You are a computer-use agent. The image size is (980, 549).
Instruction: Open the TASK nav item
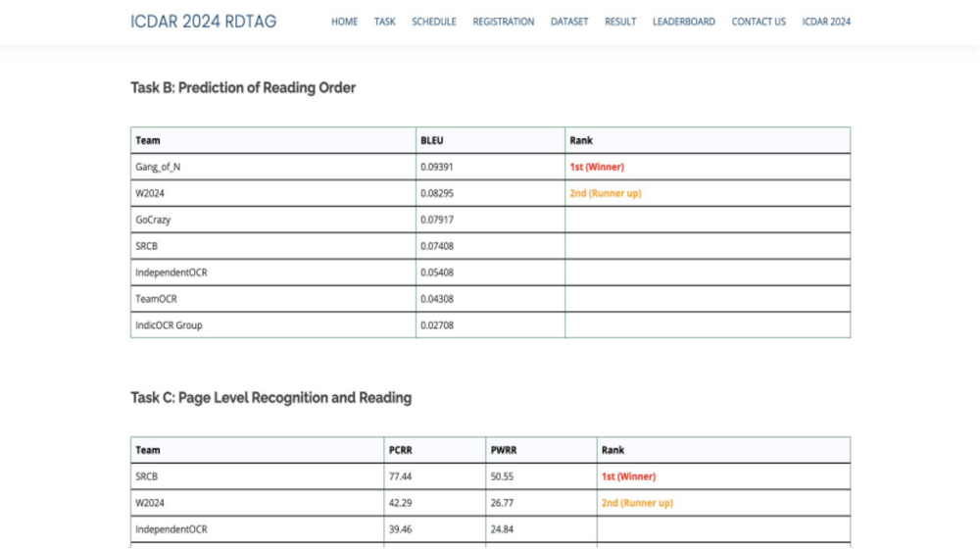point(384,22)
